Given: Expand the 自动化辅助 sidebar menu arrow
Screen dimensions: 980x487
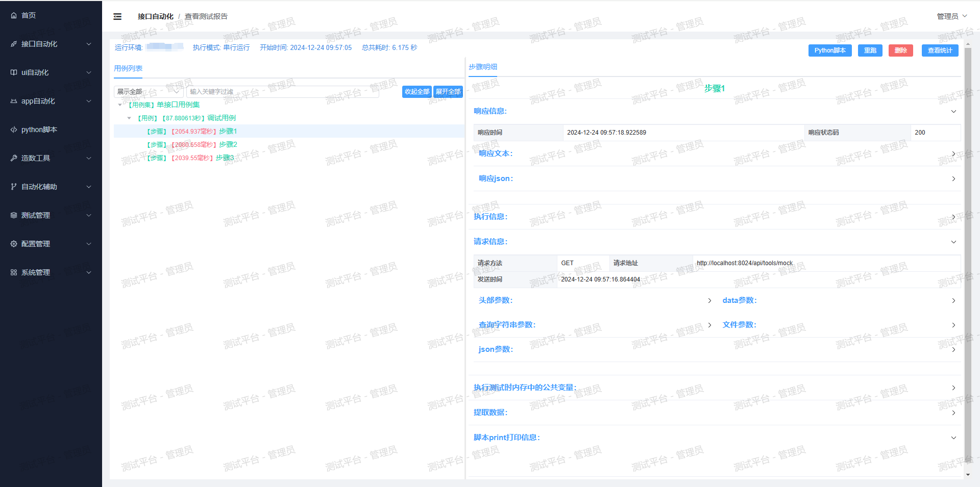Looking at the screenshot, I should [x=89, y=187].
